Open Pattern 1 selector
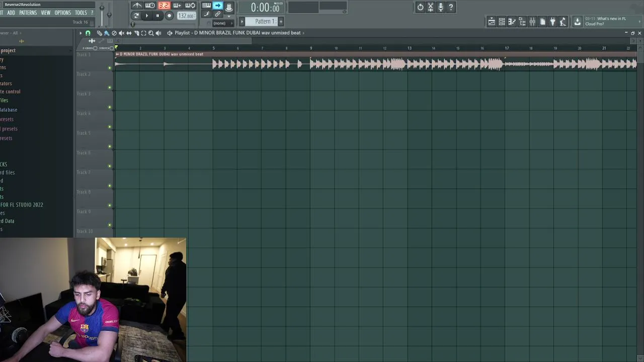 262,21
